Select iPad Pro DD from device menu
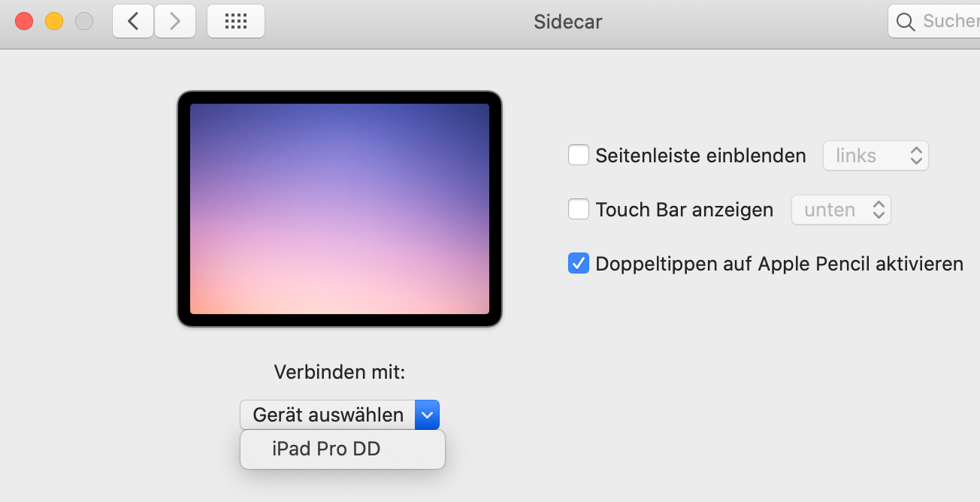The width and height of the screenshot is (980, 502). [327, 449]
